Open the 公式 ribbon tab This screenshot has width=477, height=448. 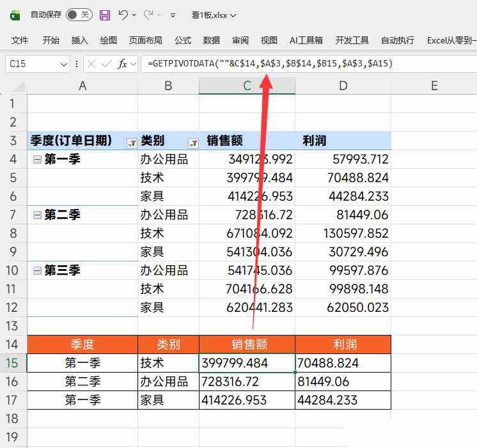183,40
